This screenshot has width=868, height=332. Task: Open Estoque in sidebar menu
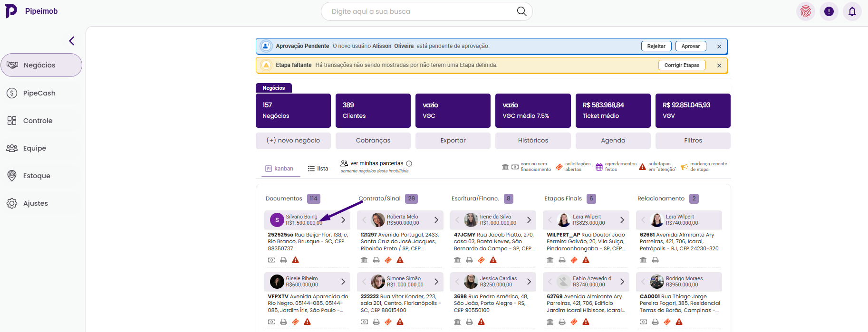[x=37, y=176]
